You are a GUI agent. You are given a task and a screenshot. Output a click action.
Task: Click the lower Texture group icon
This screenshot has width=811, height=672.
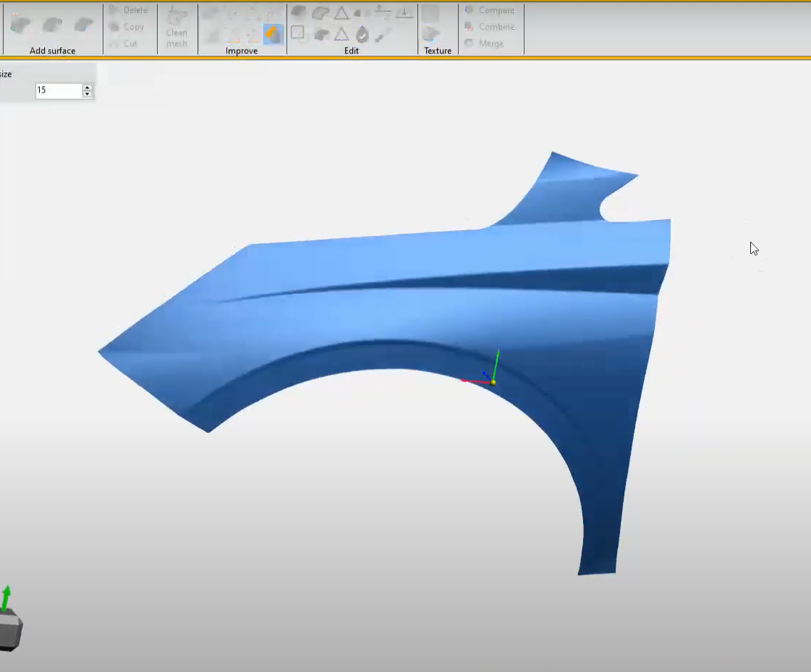pos(430,33)
